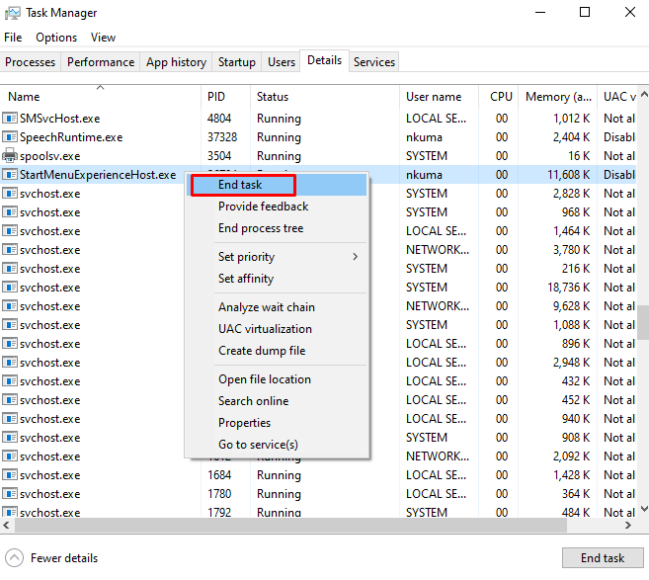The height and width of the screenshot is (580, 649).
Task: Switch to the Users tab
Action: [281, 62]
